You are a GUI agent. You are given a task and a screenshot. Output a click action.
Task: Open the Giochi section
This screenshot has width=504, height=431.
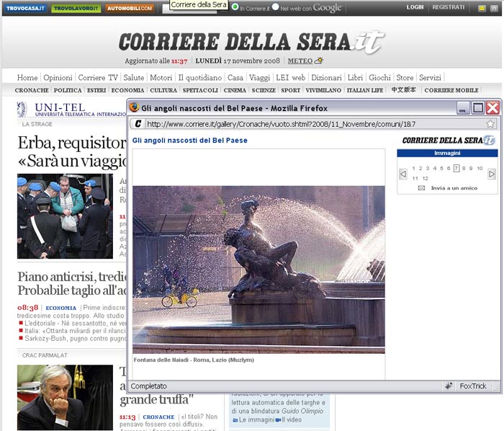[x=379, y=78]
